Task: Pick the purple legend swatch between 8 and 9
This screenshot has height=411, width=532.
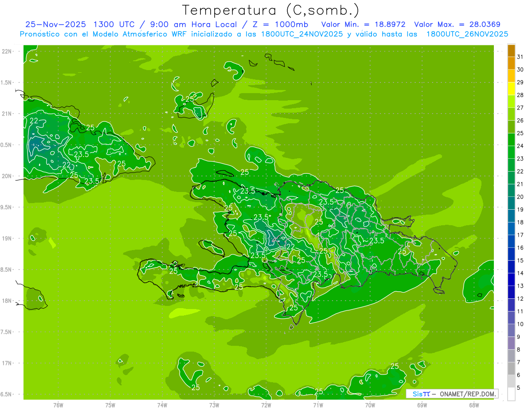Action: (511, 344)
